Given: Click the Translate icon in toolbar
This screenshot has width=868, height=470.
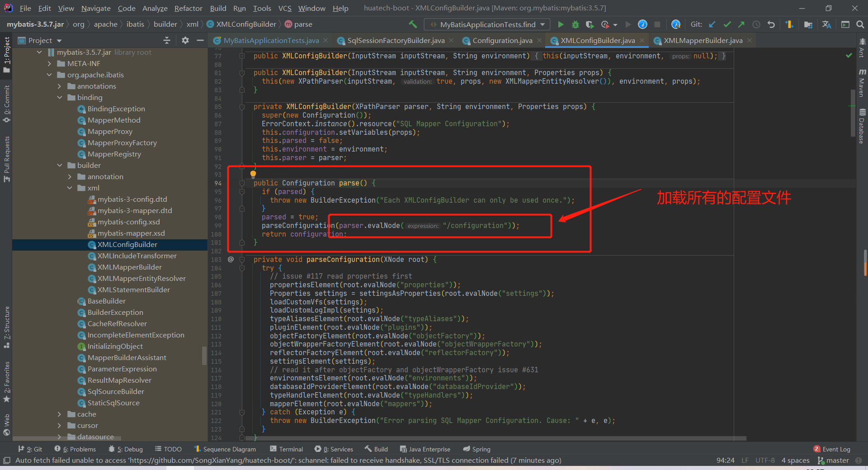Looking at the screenshot, I should click(x=826, y=24).
